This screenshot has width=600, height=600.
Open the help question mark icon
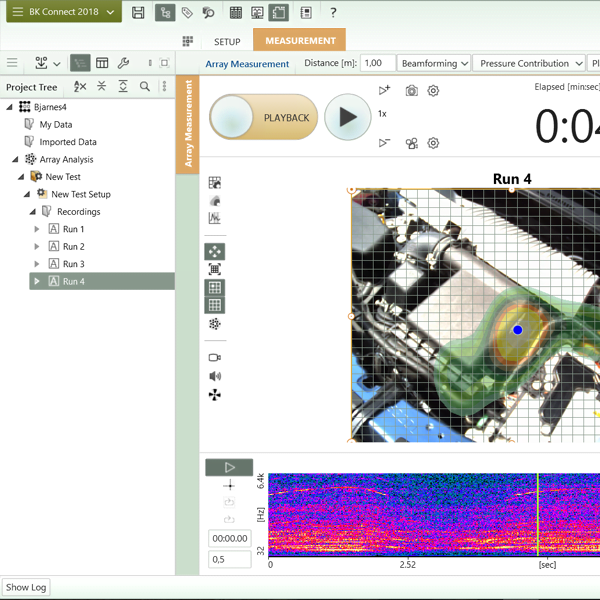click(x=333, y=13)
